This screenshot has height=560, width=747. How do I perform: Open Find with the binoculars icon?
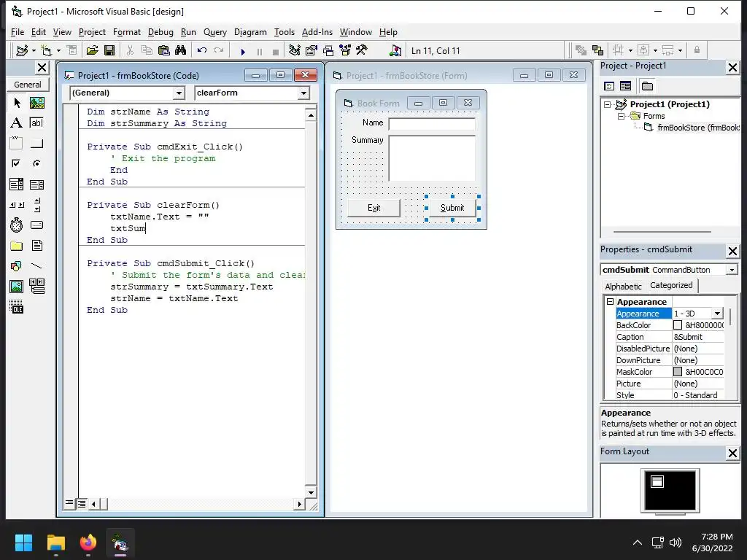tap(181, 50)
